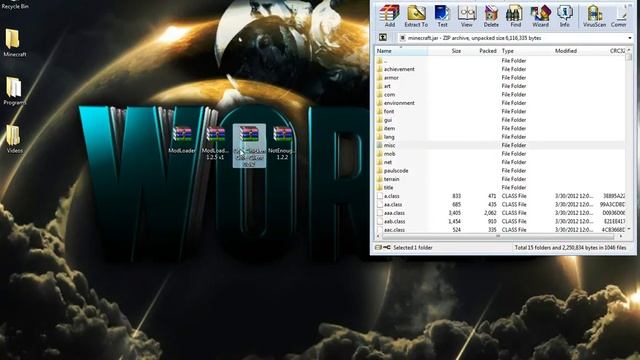Select the Minecraft desktop folder

point(14,42)
